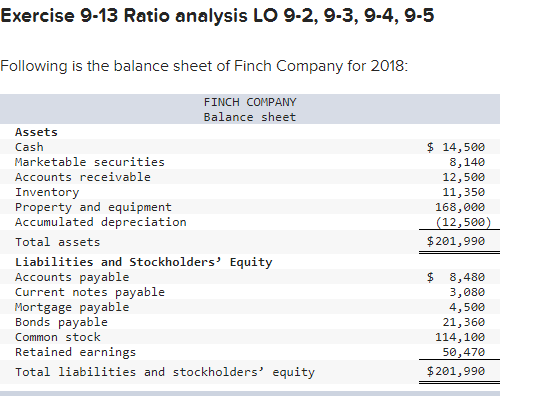Click the 'Cash' row label
The width and height of the screenshot is (545, 404).
coord(29,147)
